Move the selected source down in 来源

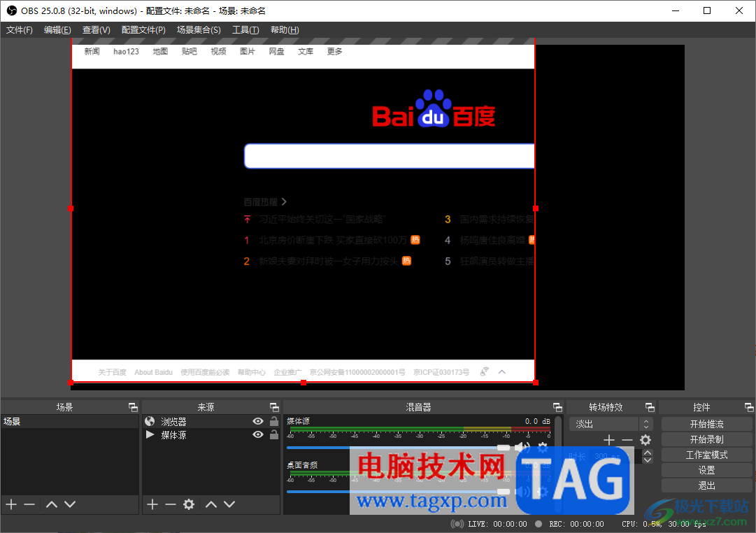tap(229, 504)
